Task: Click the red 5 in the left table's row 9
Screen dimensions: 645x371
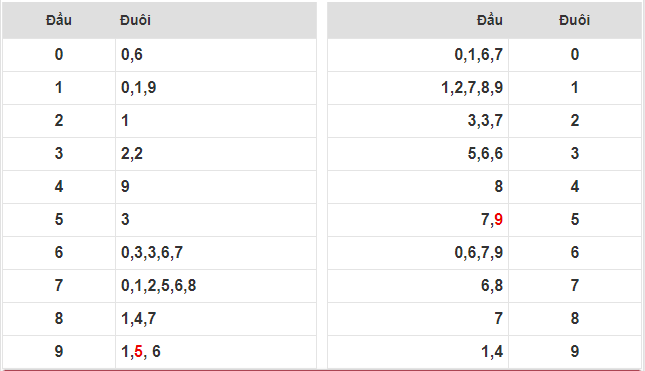Action: point(138,352)
